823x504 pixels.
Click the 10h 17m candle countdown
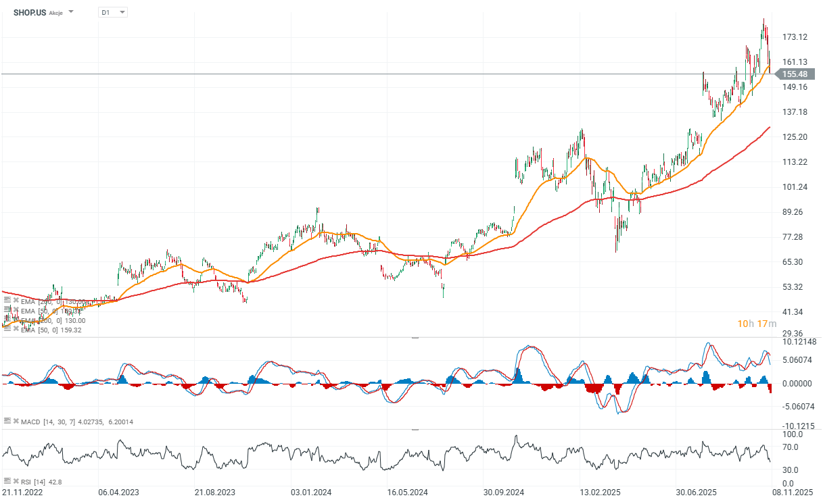pos(756,324)
